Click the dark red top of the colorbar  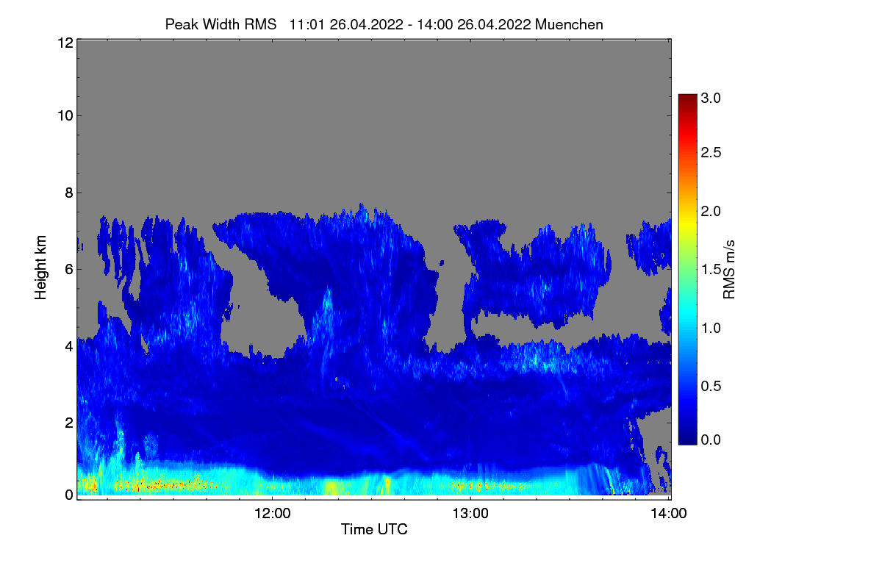pos(687,99)
